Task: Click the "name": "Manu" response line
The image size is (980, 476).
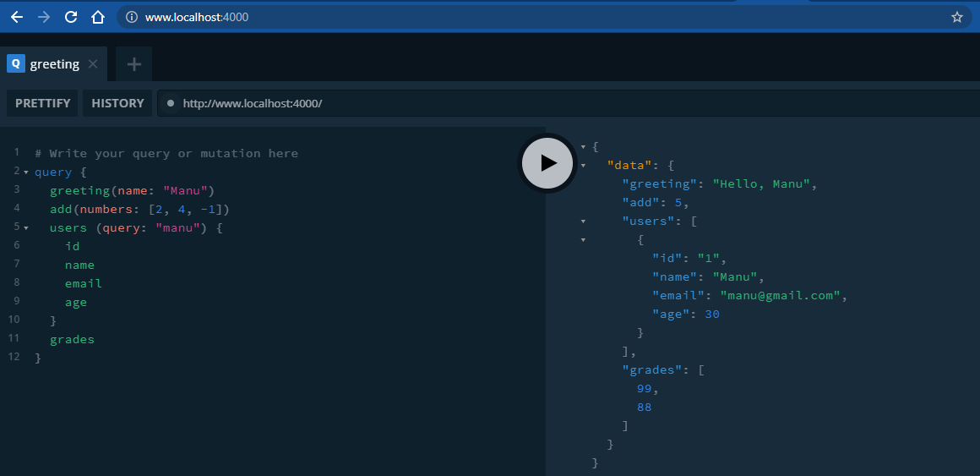Action: pyautogui.click(x=708, y=277)
